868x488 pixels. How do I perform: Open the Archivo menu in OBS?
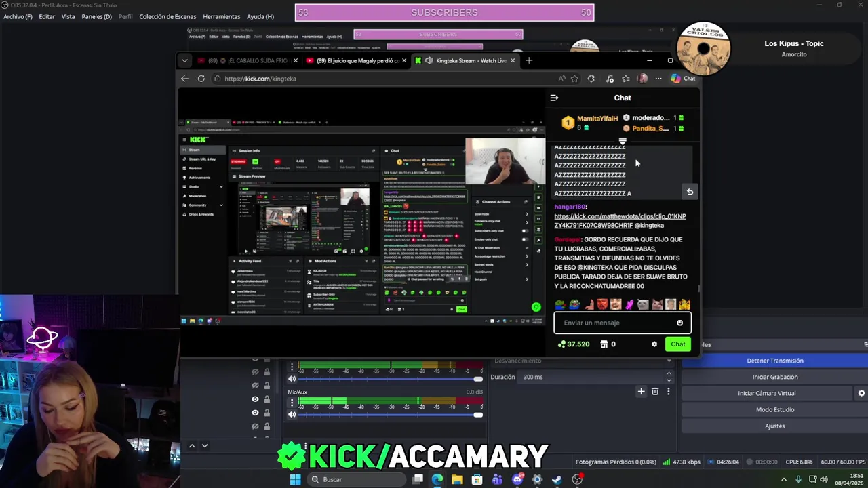[x=18, y=16]
